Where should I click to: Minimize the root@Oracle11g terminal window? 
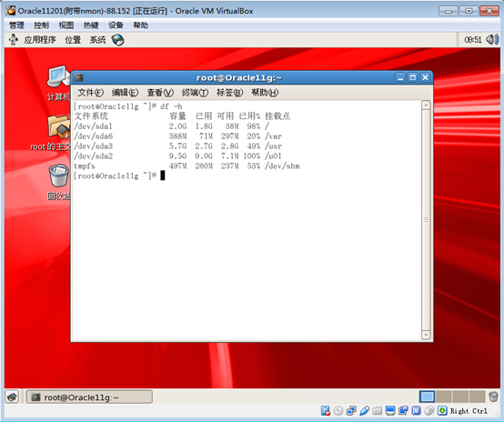point(400,77)
